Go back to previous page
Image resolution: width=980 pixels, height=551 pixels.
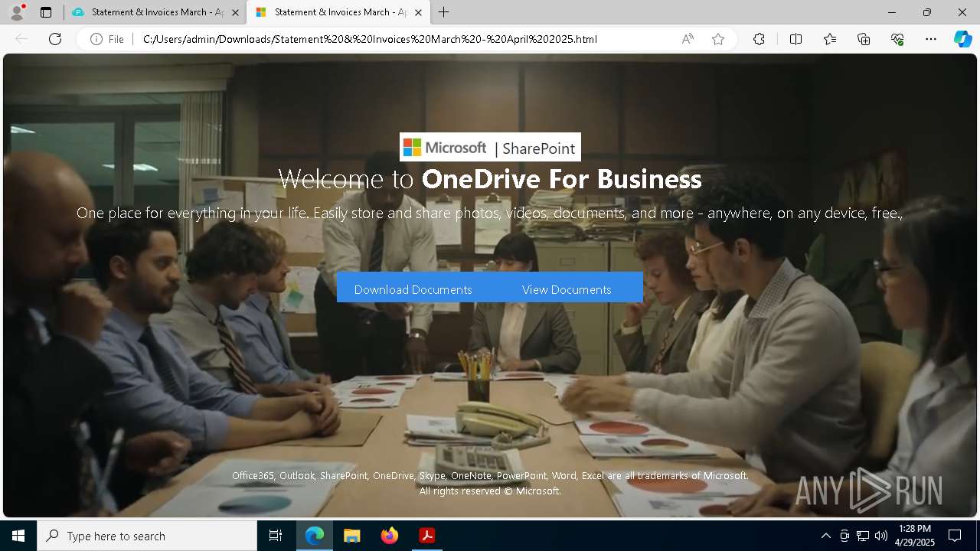(x=21, y=39)
